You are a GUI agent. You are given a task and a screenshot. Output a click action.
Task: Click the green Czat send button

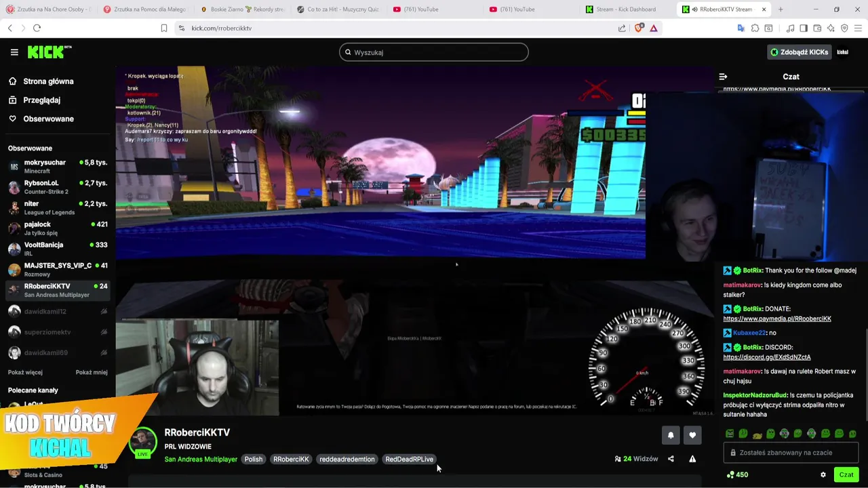846,475
